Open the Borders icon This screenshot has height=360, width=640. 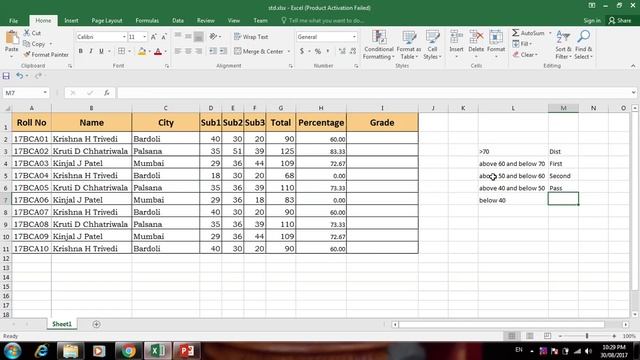pyautogui.click(x=122, y=51)
